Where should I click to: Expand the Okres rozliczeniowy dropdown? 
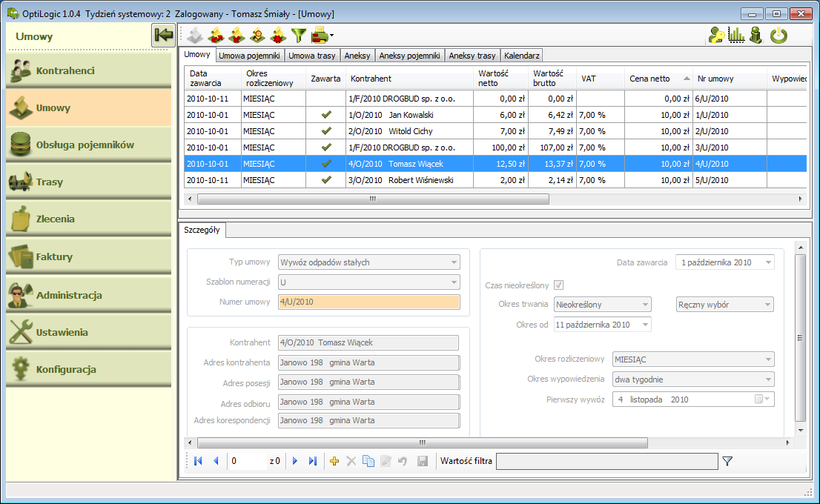pyautogui.click(x=767, y=359)
